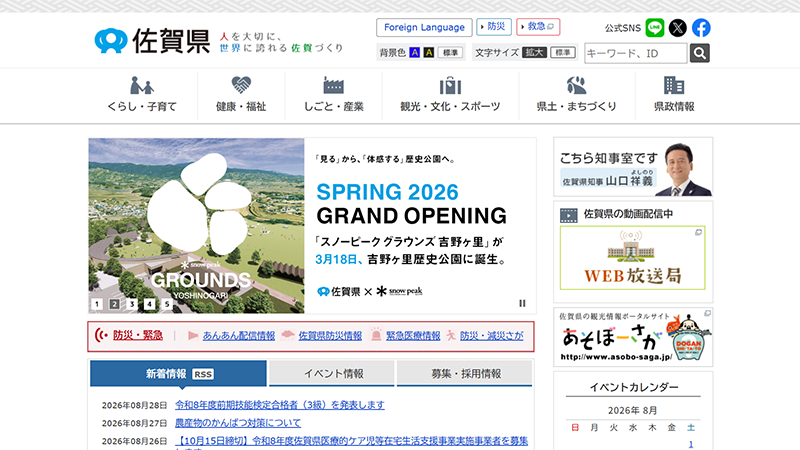The image size is (800, 450).
Task: Go to carousel slide 5
Action: tap(166, 304)
